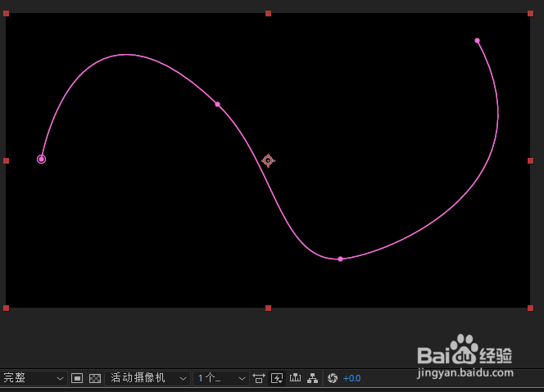
Task: Select the path vertex left of the anchor crosshair
Action: coord(218,104)
